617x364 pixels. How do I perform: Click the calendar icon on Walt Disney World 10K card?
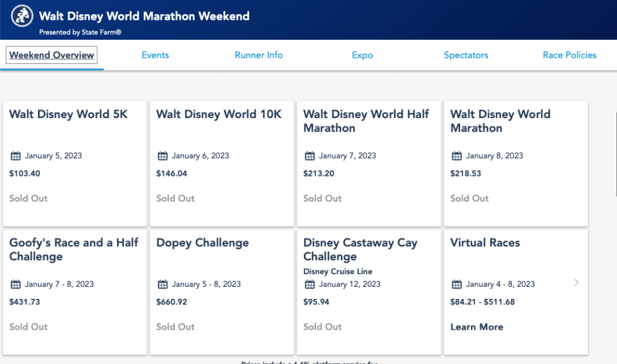pyautogui.click(x=163, y=155)
